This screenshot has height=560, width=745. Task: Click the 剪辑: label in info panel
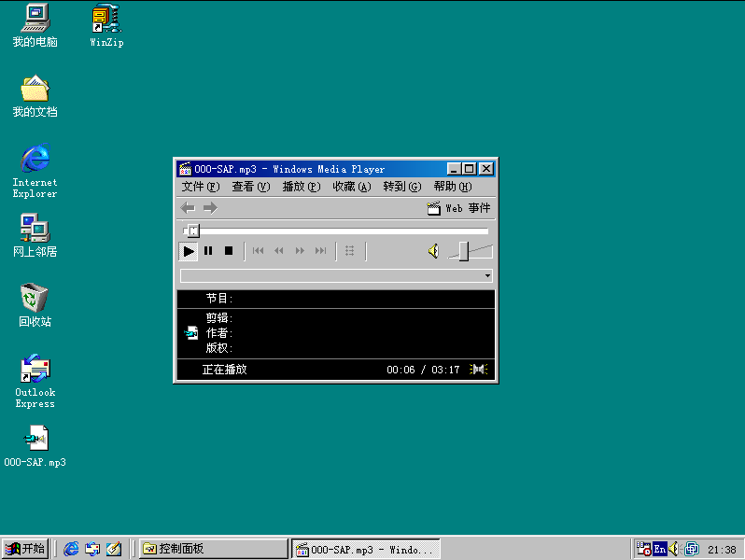[219, 317]
